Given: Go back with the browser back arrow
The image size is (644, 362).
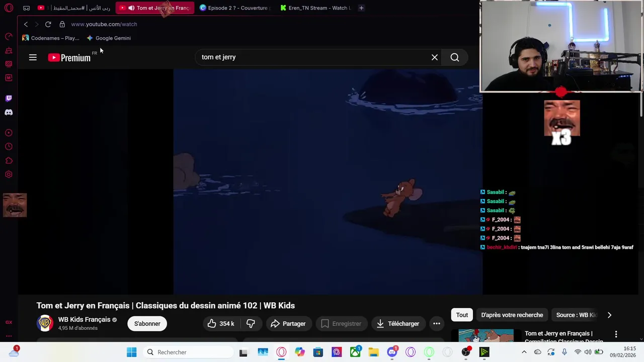Looking at the screenshot, I should click(26, 24).
